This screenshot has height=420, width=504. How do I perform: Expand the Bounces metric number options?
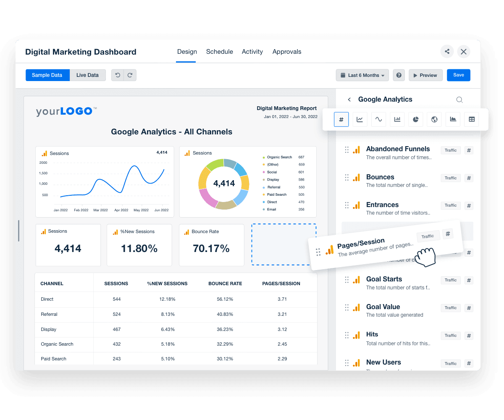pos(469,178)
